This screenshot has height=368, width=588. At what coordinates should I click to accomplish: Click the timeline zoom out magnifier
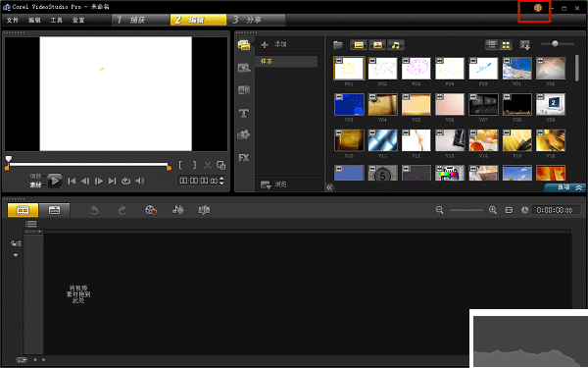coord(440,210)
